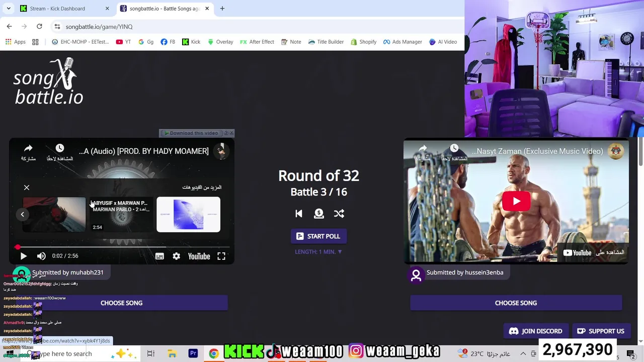Image resolution: width=644 pixels, height=362 pixels.
Task: Open the white-blue suggested video thumbnail
Action: tap(188, 215)
